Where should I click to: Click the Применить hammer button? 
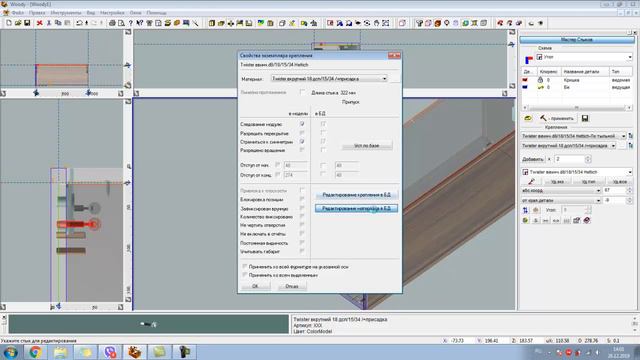(557, 118)
